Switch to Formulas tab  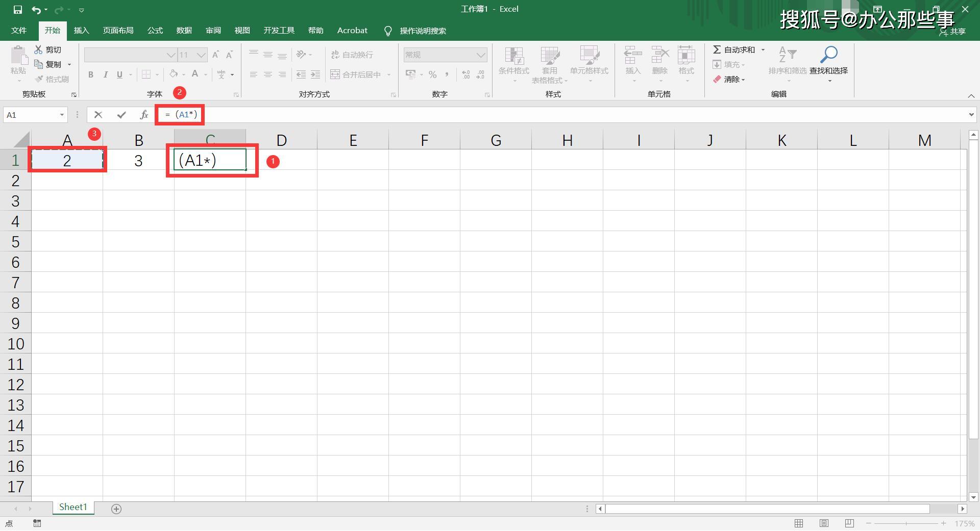(x=155, y=31)
